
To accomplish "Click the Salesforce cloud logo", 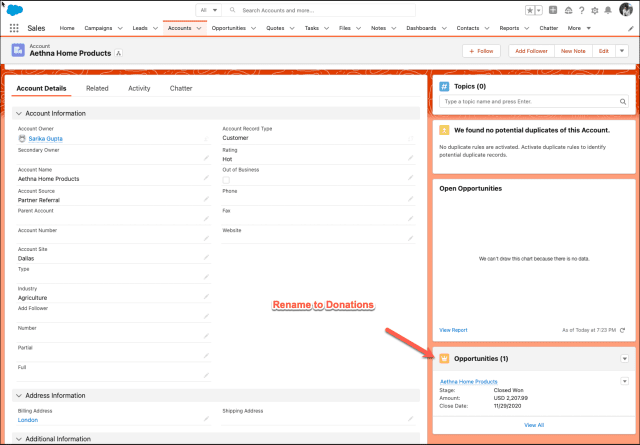I will point(15,9).
